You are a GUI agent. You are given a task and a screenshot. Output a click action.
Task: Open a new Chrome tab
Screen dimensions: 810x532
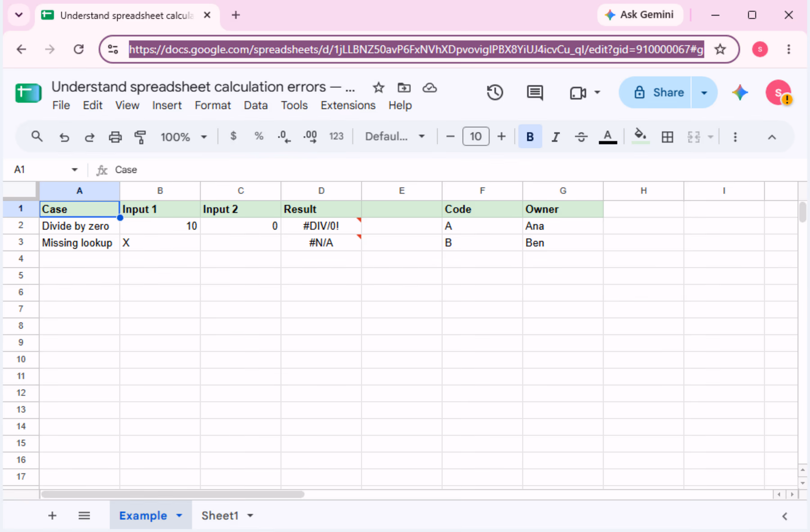(236, 15)
